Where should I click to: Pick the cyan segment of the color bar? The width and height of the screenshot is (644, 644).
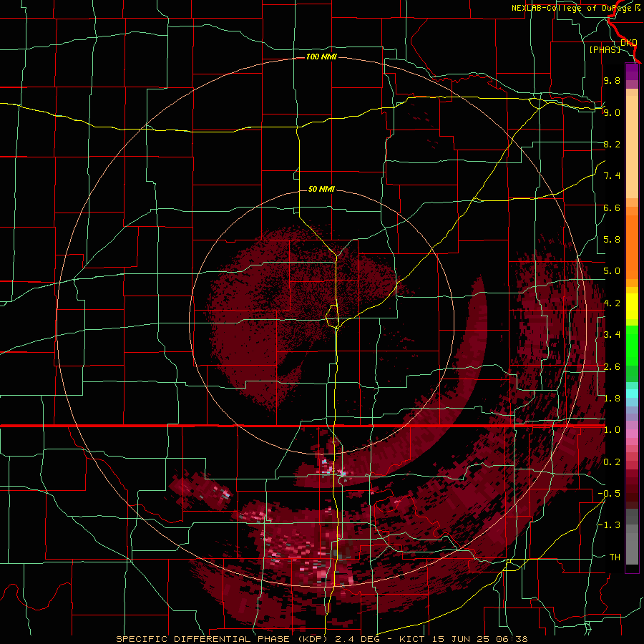click(632, 394)
